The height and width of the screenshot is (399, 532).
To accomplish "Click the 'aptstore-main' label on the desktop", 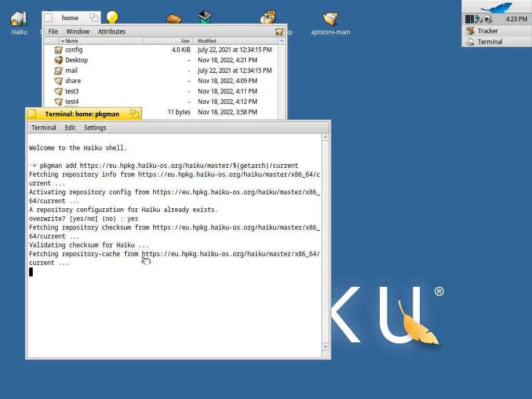I will pos(330,32).
